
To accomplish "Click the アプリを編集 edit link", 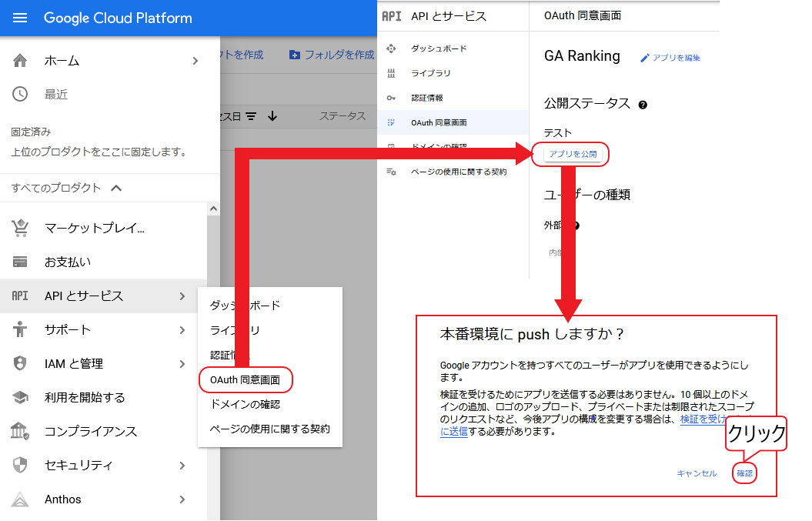I will point(670,58).
